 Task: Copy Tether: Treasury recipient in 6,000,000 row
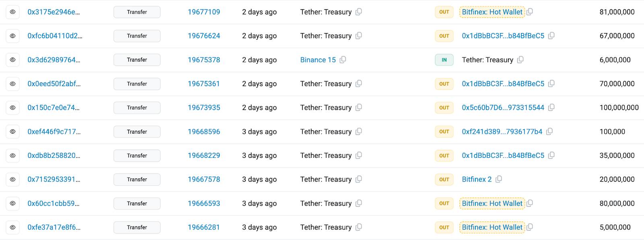(520, 60)
